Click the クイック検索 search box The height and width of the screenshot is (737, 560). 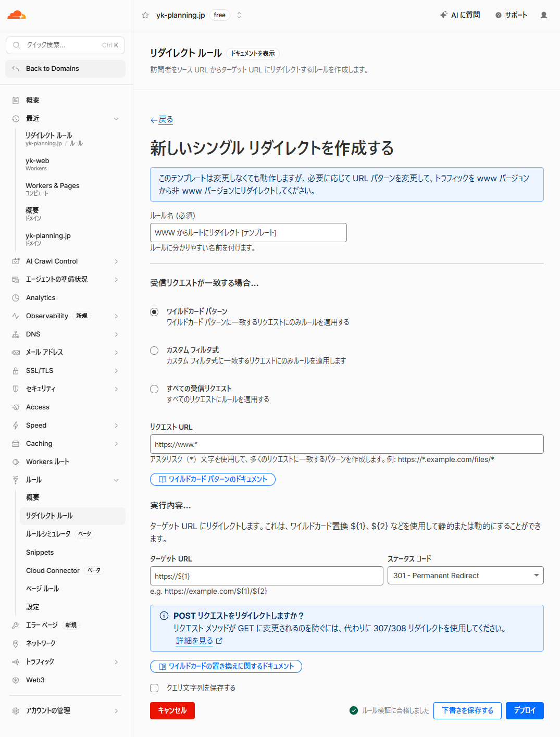click(x=65, y=45)
